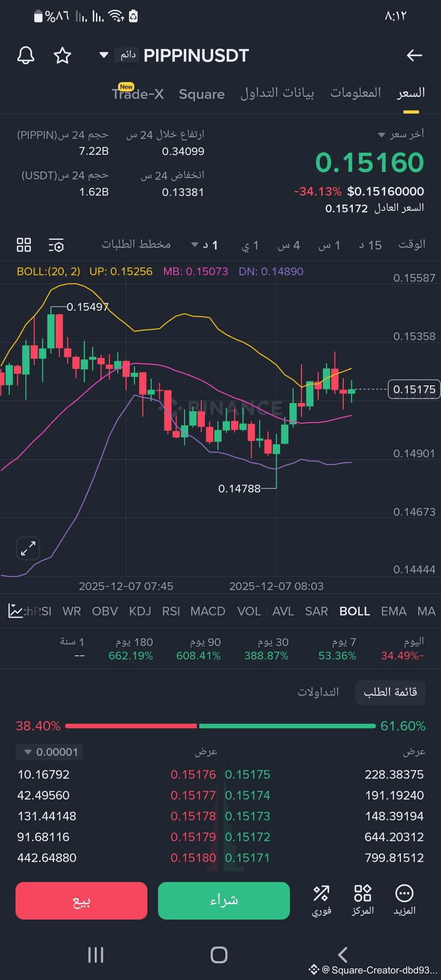441x980 pixels.
Task: Open the indicator chart icon left of RSI
Action: (16, 611)
